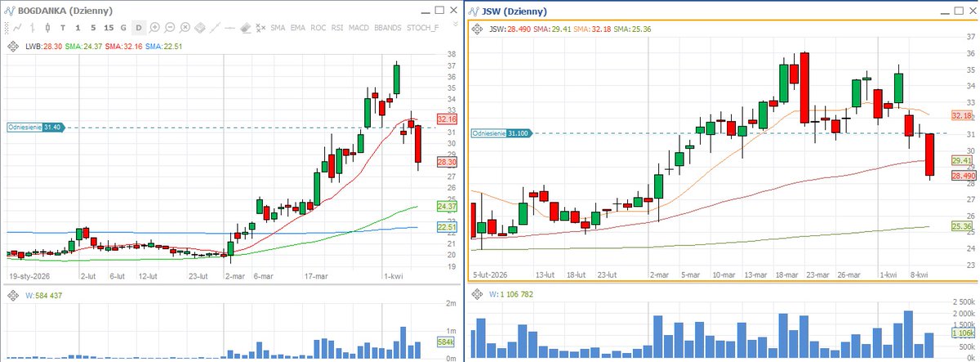Select the trend line drawing tool
980x362 pixels.
coord(215,28)
